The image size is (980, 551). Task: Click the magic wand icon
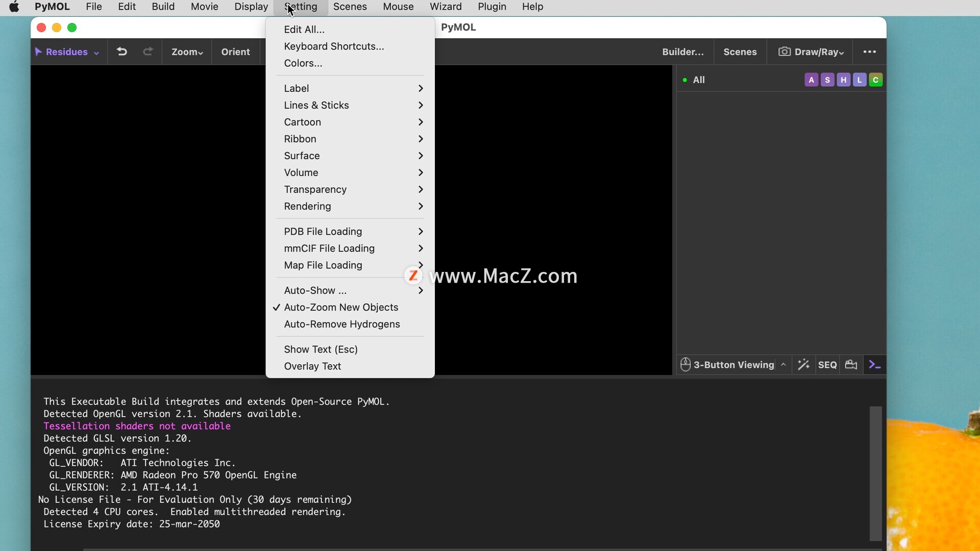pyautogui.click(x=803, y=365)
